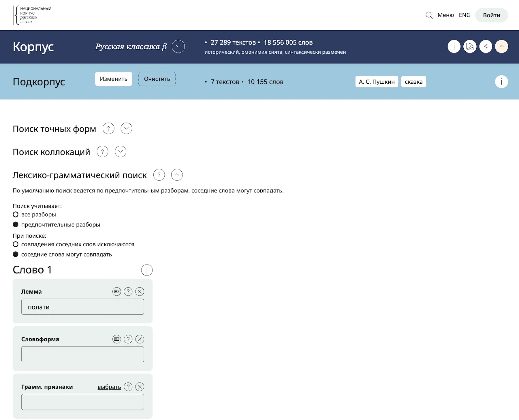Image resolution: width=519 pixels, height=420 pixels.
Task: Click the Русская классика corpus name
Action: [131, 46]
